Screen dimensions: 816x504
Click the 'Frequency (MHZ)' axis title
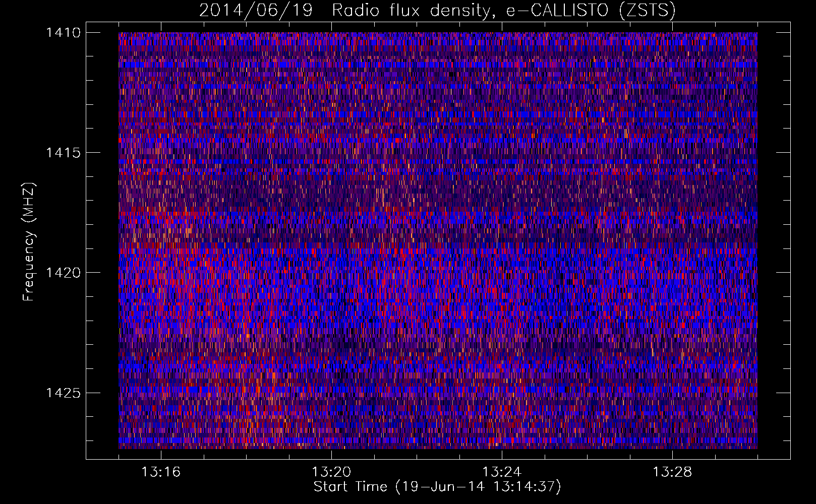pos(29,241)
